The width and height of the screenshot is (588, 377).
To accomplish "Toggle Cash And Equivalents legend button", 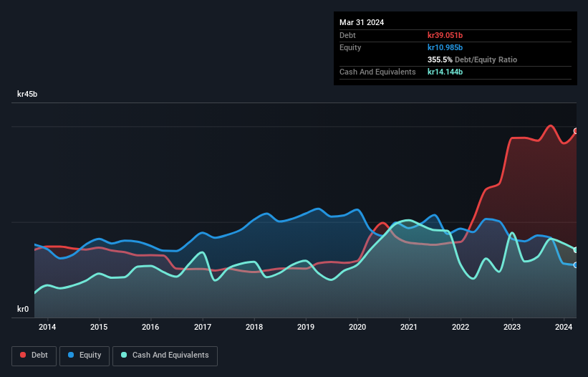I will [x=165, y=355].
